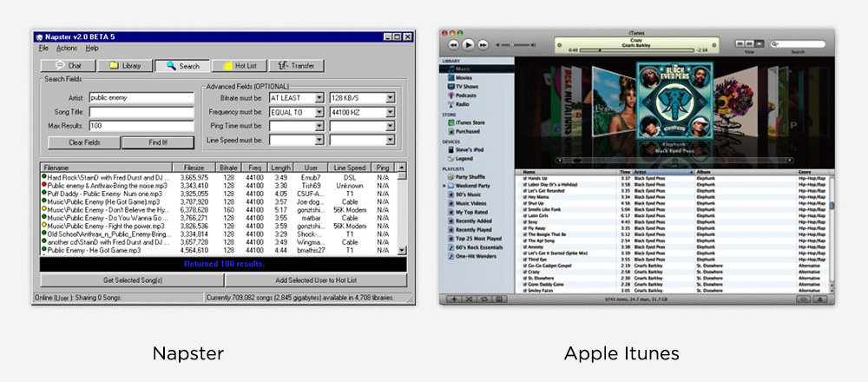Uncheck the 'Shut Up' track checkbox
Screen dimensions: 868x382
click(524, 203)
